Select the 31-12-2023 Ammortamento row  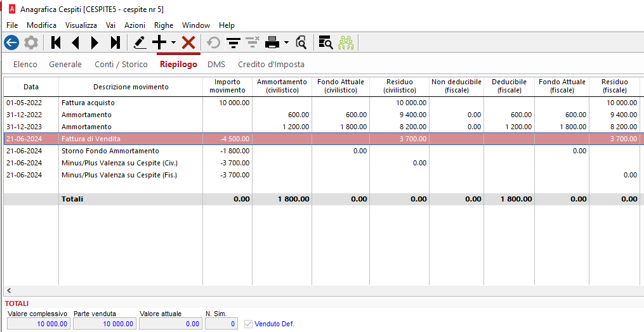coord(322,127)
